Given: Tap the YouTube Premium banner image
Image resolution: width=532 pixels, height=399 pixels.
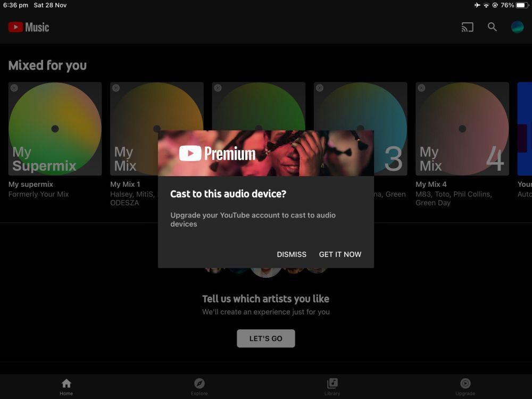Looking at the screenshot, I should [x=265, y=153].
